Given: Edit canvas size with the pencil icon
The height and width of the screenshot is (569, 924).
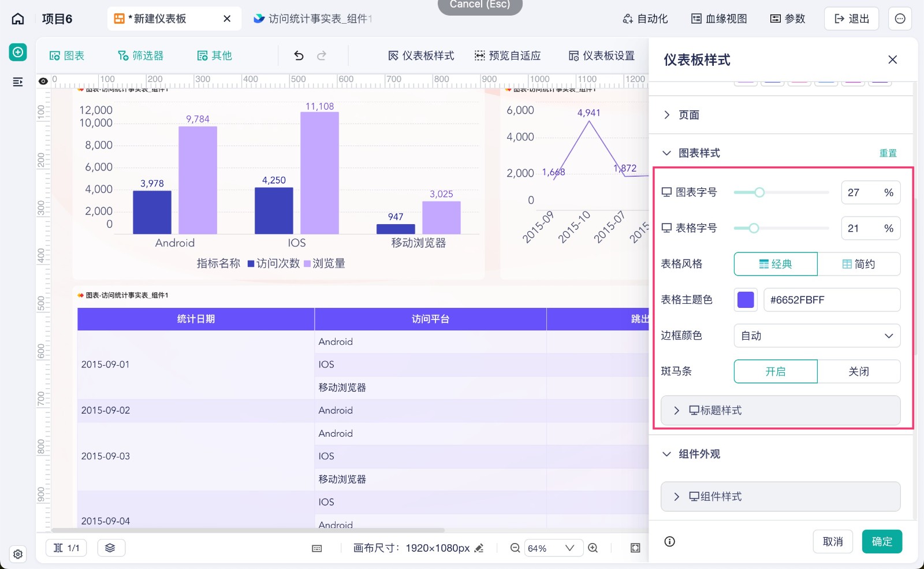Looking at the screenshot, I should (479, 548).
